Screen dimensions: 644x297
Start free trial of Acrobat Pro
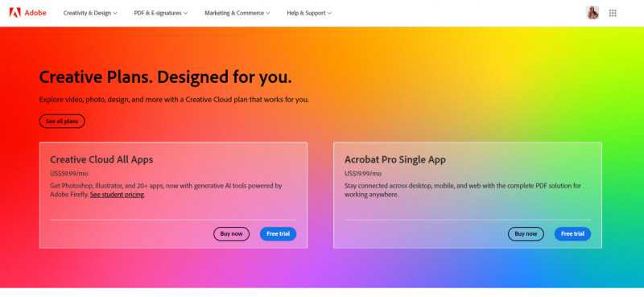(572, 233)
